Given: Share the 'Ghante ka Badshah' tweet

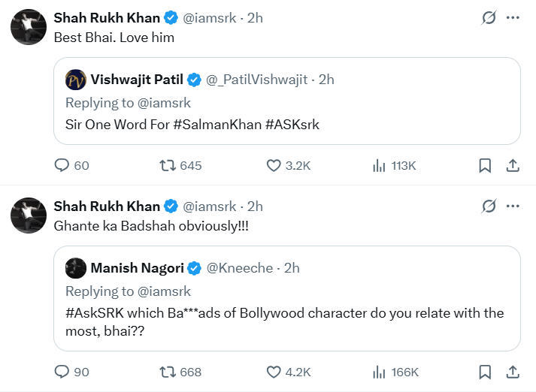Looking at the screenshot, I should (x=513, y=372).
